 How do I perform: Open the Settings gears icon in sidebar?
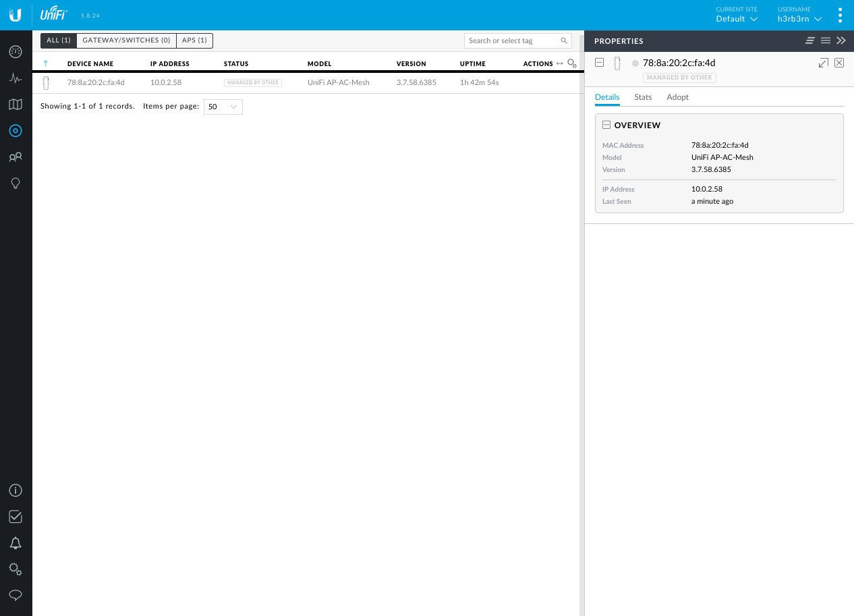[x=16, y=569]
